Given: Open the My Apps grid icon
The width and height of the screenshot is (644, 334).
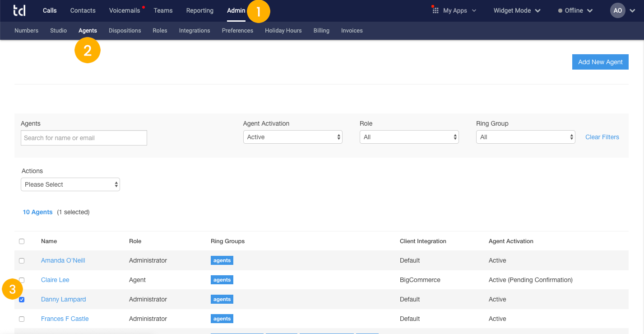Looking at the screenshot, I should pos(436,10).
